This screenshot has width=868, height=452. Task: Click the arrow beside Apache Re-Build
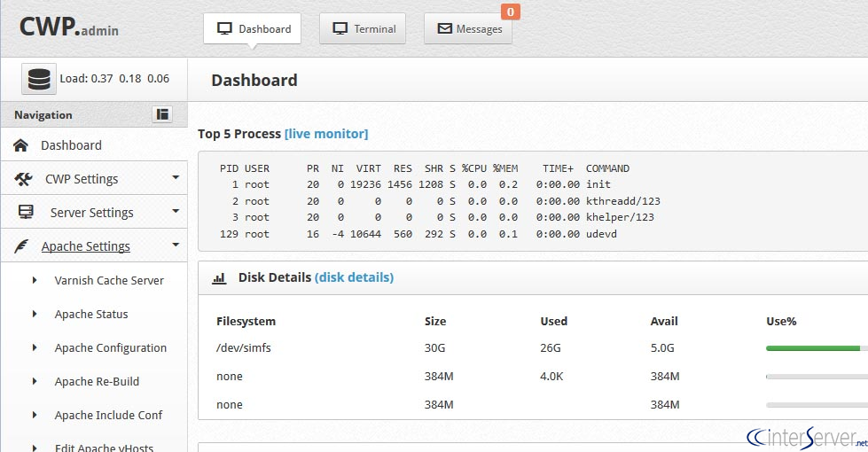click(35, 382)
